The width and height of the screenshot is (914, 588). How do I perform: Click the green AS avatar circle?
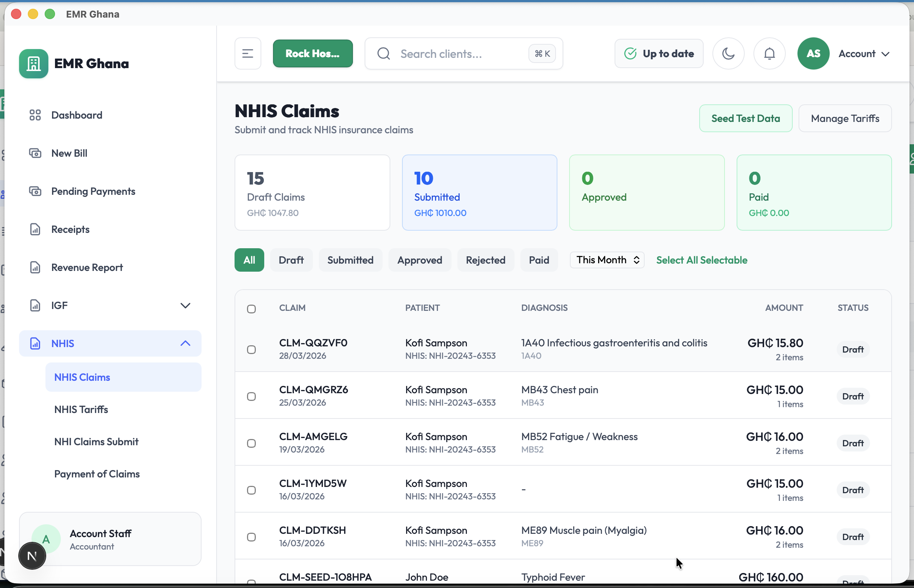813,53
